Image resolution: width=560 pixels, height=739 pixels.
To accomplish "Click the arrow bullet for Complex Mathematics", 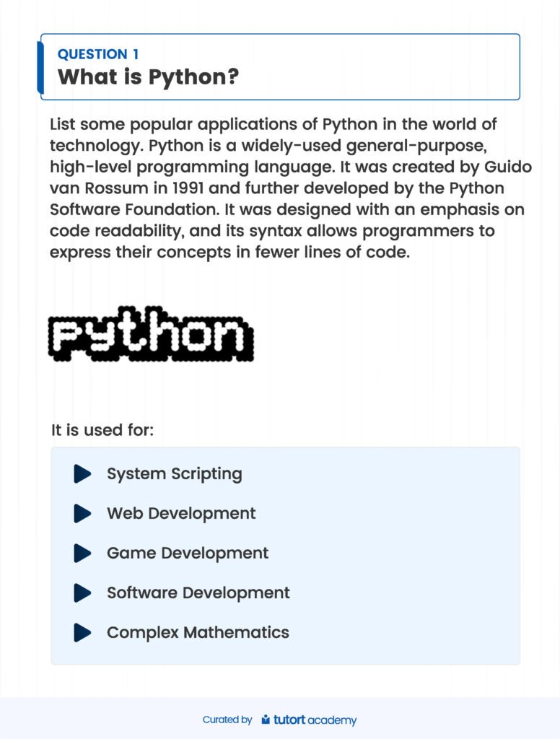I will [82, 633].
